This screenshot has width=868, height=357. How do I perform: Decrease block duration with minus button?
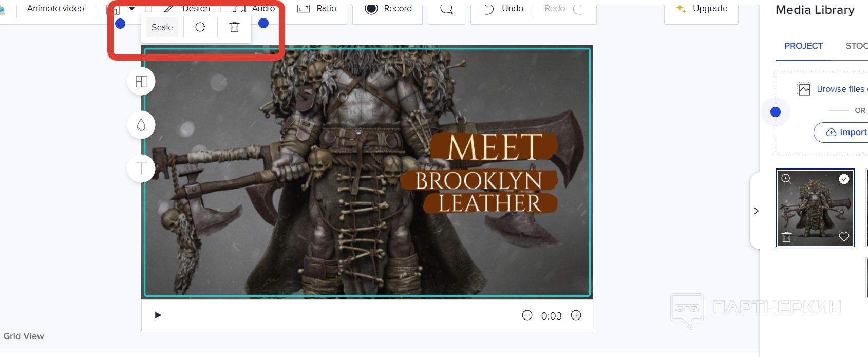tap(527, 315)
